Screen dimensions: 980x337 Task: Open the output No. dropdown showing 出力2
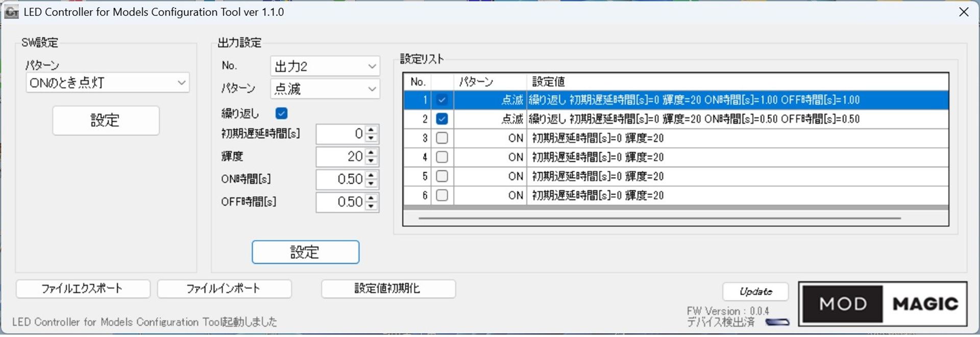tap(325, 66)
